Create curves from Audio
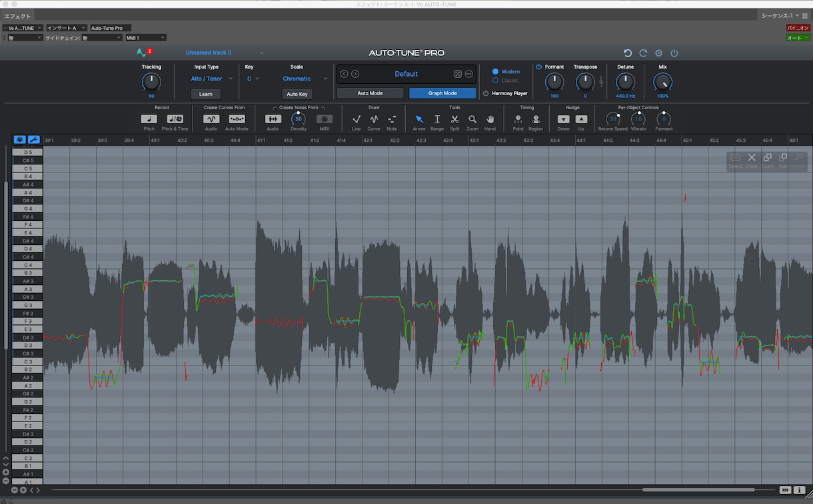The image size is (813, 504). coord(211,119)
